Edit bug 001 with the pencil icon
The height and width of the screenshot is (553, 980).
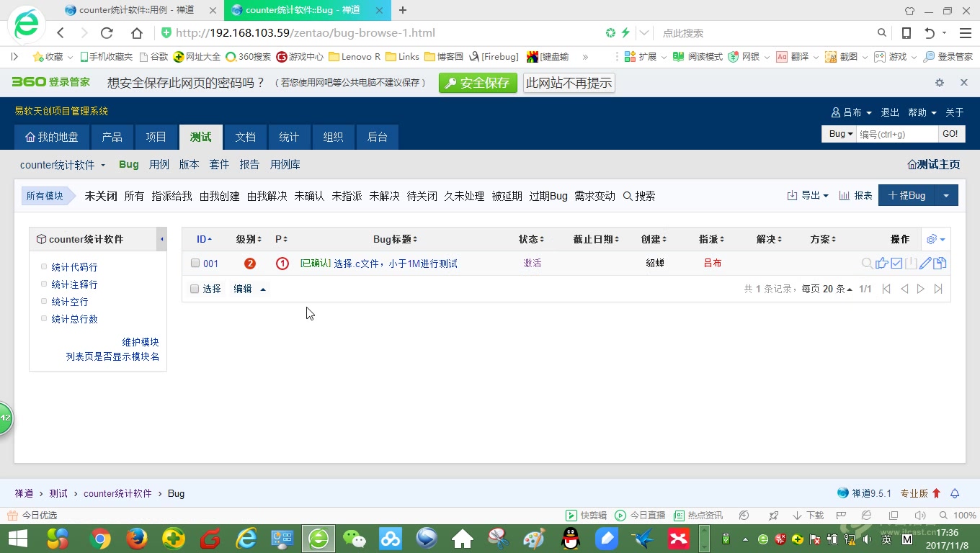pos(925,264)
